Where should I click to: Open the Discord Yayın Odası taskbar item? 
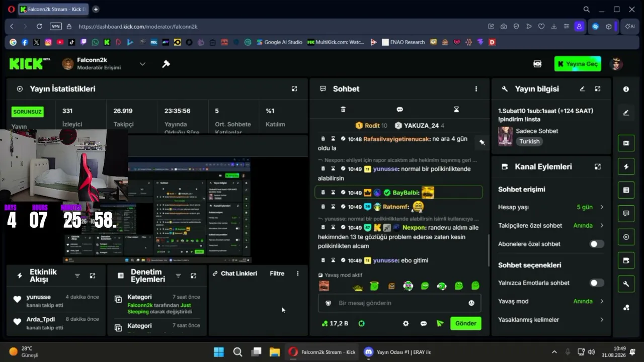397,352
